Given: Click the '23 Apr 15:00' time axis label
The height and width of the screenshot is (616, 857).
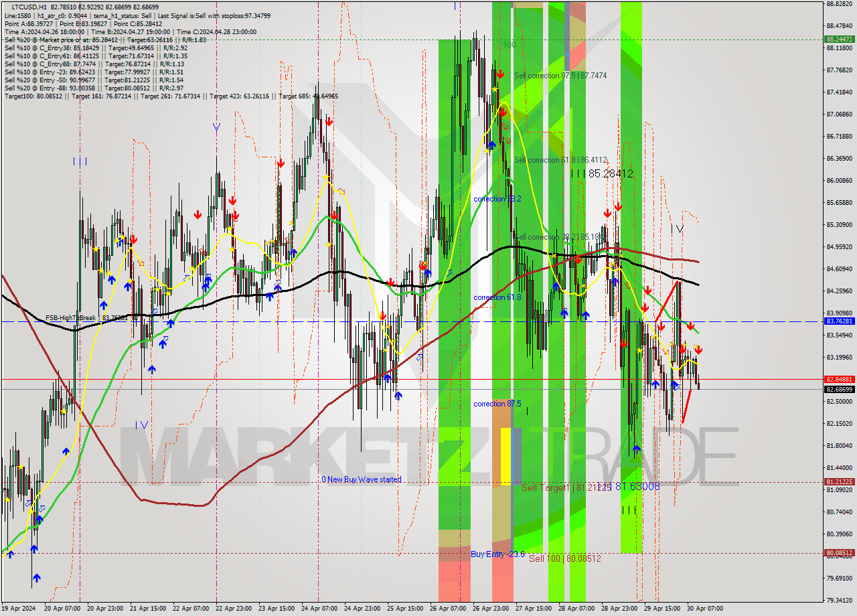Looking at the screenshot, I should (x=276, y=609).
